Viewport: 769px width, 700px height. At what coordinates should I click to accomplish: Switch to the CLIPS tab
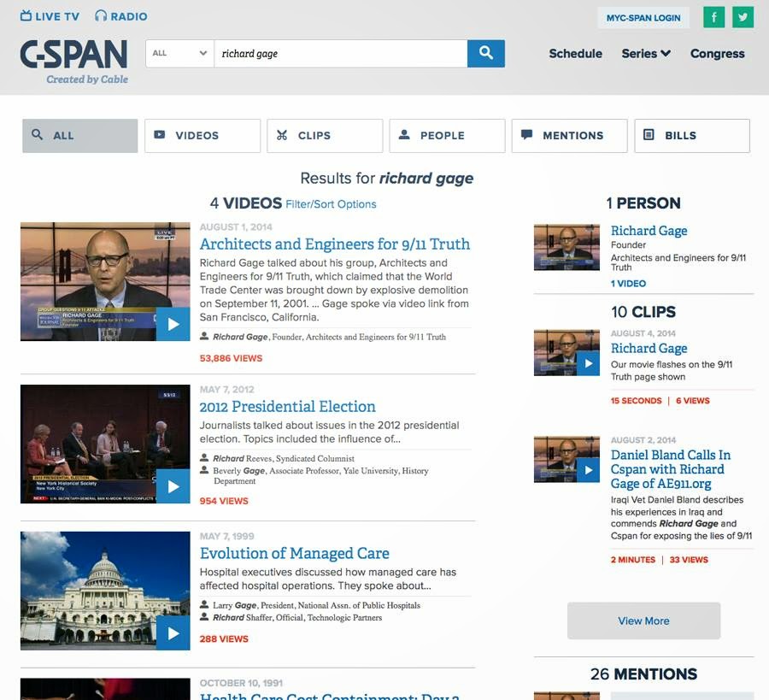click(x=325, y=135)
